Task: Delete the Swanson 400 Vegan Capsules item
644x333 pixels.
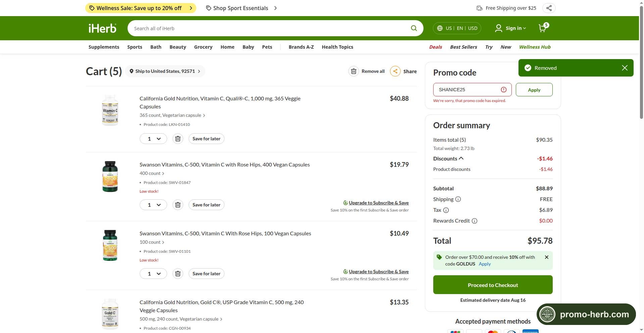Action: click(x=178, y=205)
